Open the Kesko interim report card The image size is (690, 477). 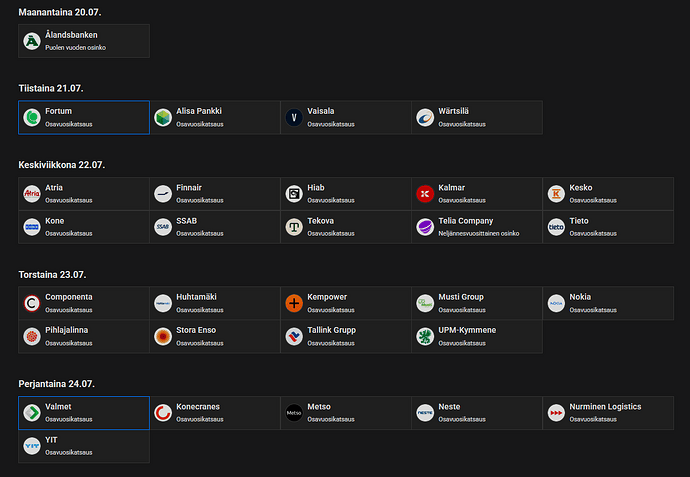pos(608,194)
